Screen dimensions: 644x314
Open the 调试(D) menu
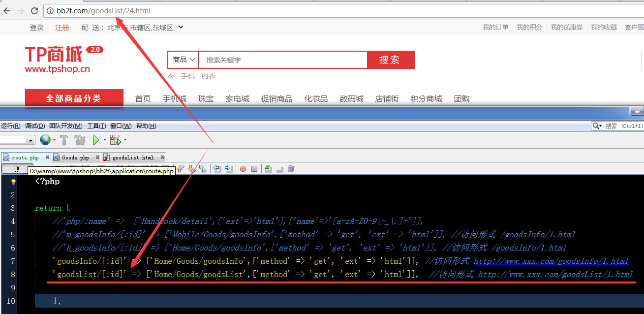(35, 126)
